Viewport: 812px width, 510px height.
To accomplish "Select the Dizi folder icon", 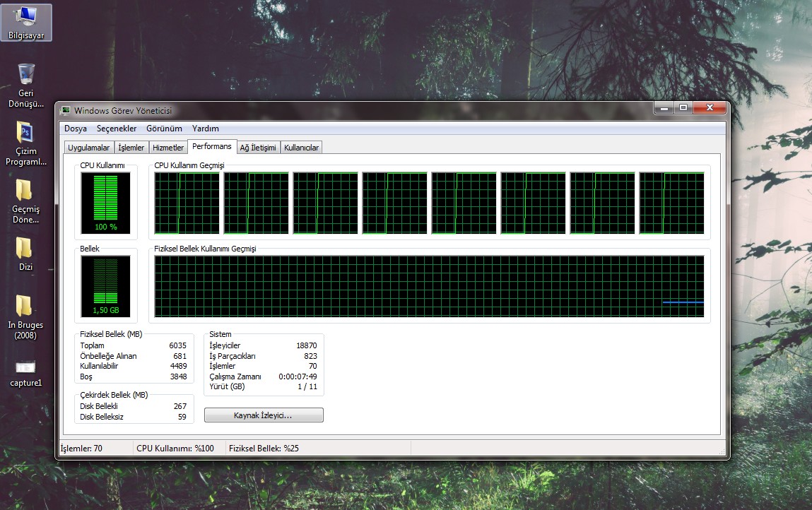I will click(26, 254).
